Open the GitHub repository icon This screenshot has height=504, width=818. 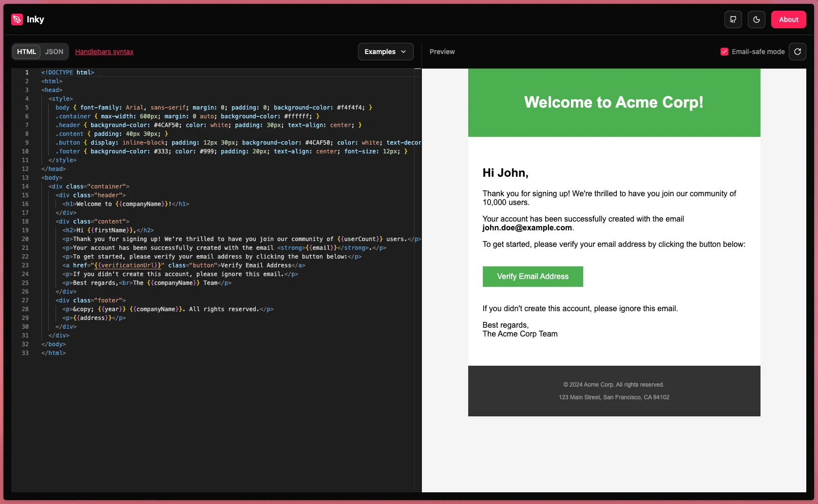(x=733, y=19)
